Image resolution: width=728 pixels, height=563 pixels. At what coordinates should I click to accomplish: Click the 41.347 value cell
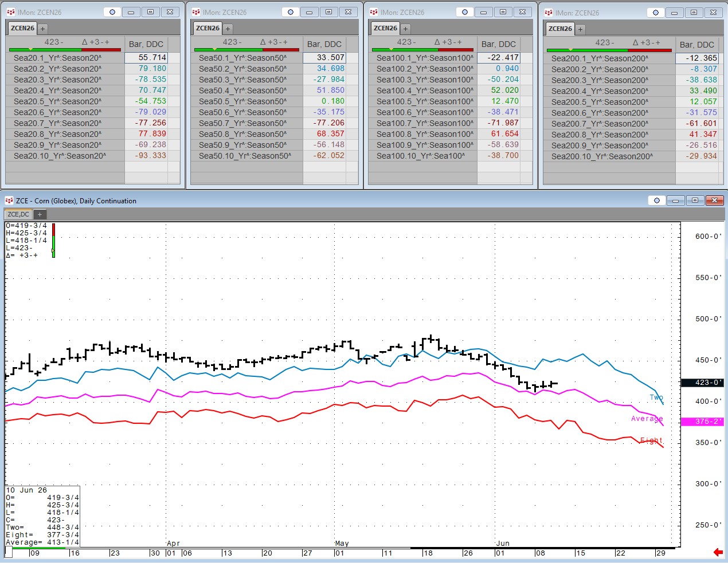tap(697, 135)
